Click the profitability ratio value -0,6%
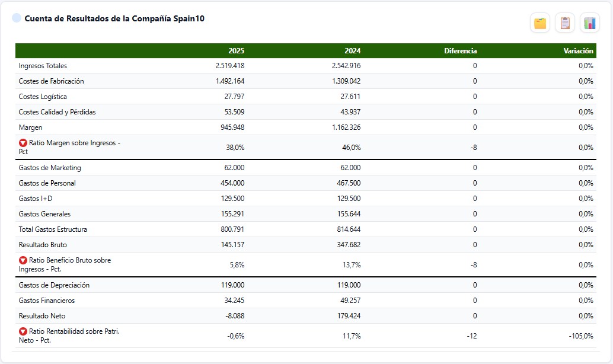Image resolution: width=613 pixels, height=364 pixels. (236, 336)
